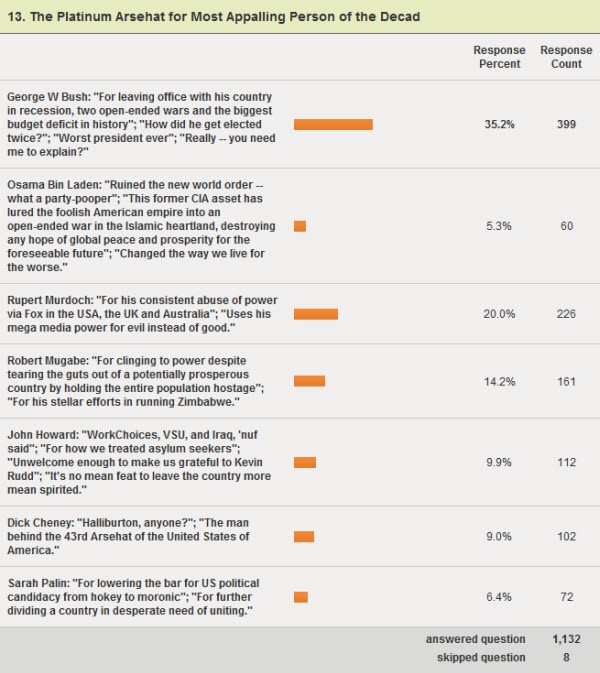Image resolution: width=600 pixels, height=673 pixels.
Task: Select the George W Bush answer text
Action: 141,125
